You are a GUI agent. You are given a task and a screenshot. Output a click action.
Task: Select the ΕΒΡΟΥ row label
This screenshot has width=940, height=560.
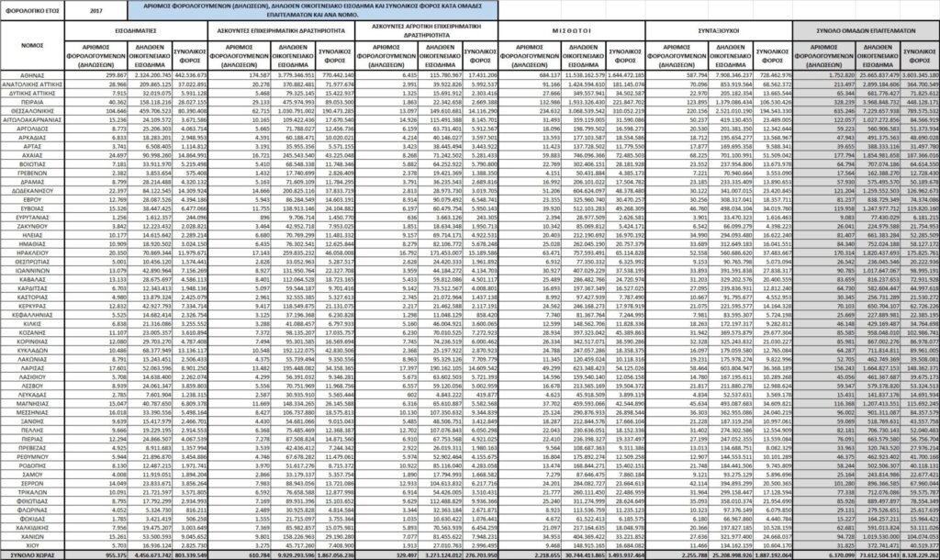pyautogui.click(x=32, y=199)
